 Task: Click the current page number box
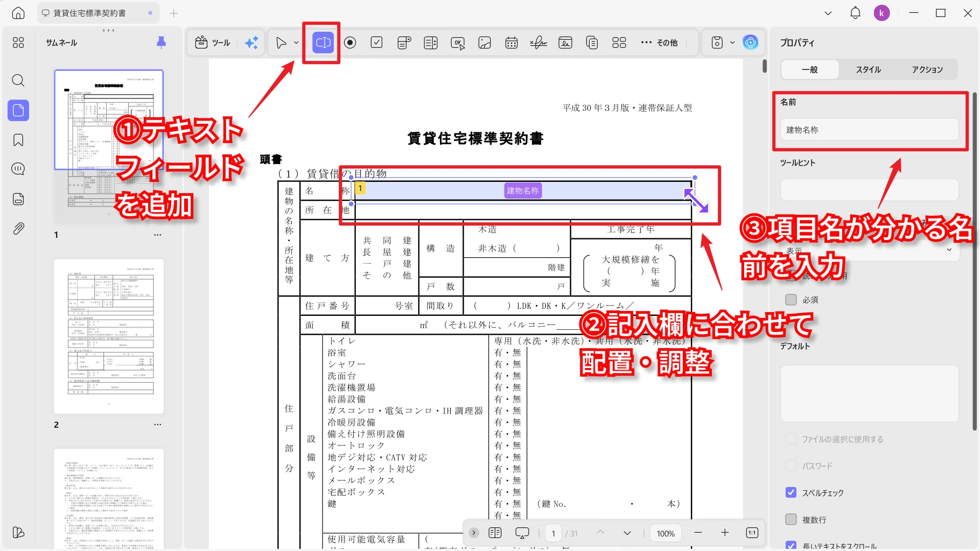554,533
